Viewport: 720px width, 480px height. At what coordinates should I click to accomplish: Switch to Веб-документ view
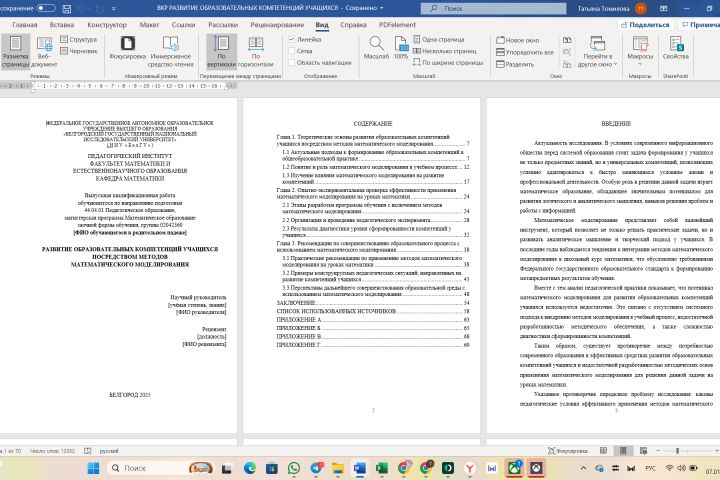point(44,51)
